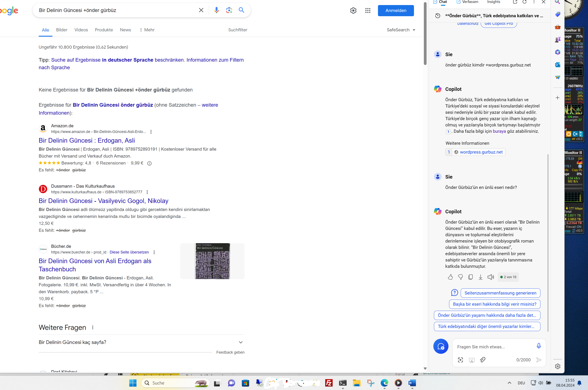Use Copilot microphone voice input
Image resolution: width=588 pixels, height=390 pixels.
pyautogui.click(x=539, y=346)
